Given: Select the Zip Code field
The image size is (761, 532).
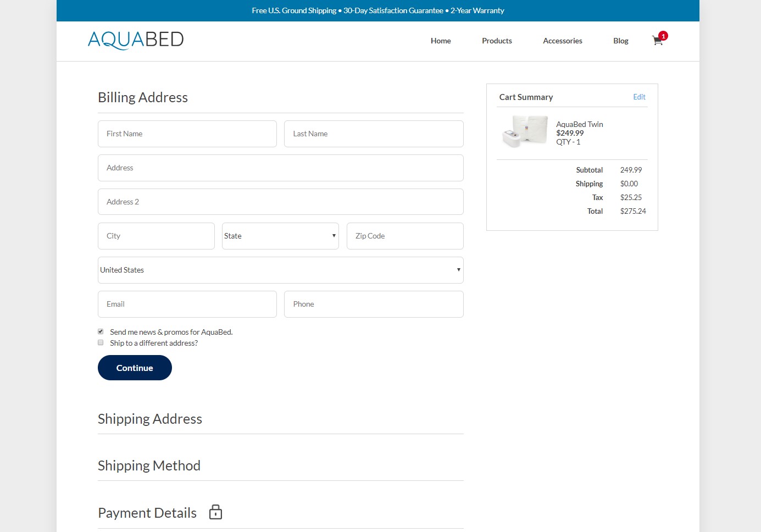Looking at the screenshot, I should [x=405, y=236].
